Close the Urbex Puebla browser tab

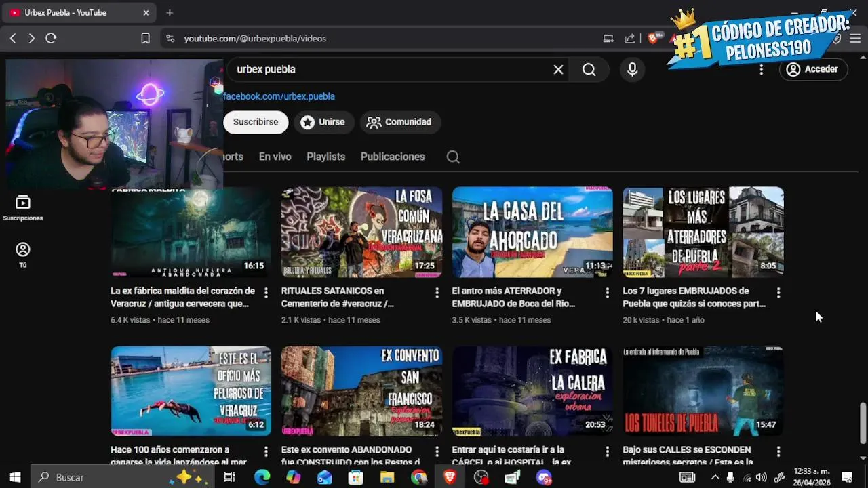tap(146, 12)
